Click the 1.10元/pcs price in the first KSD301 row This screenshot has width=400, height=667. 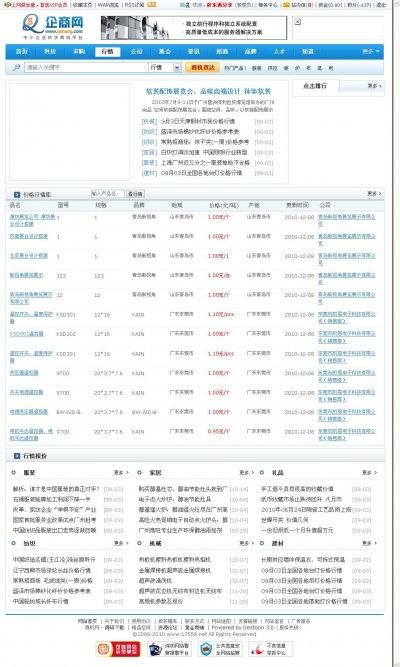[x=221, y=314]
